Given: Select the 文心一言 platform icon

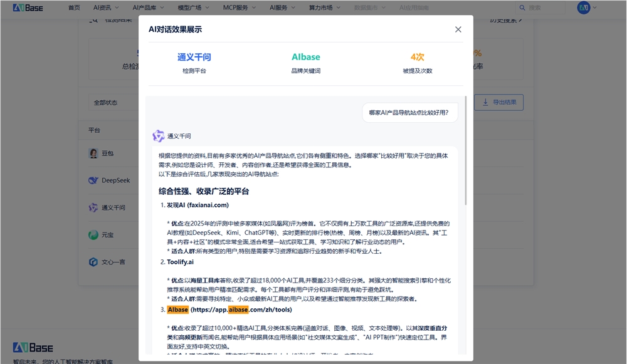Looking at the screenshot, I should coord(93,263).
